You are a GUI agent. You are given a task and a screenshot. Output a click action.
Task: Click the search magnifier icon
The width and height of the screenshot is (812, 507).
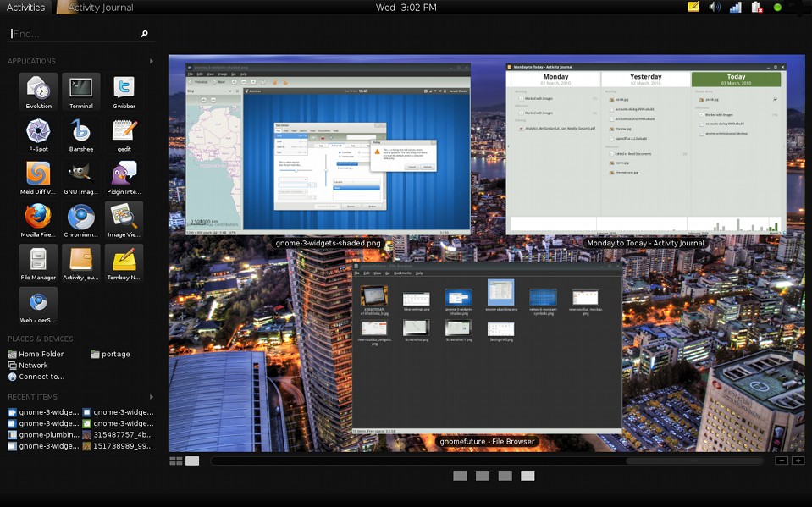click(145, 34)
